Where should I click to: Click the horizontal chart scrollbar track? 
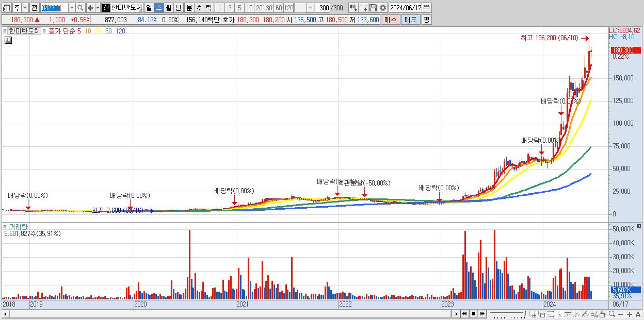point(230,314)
